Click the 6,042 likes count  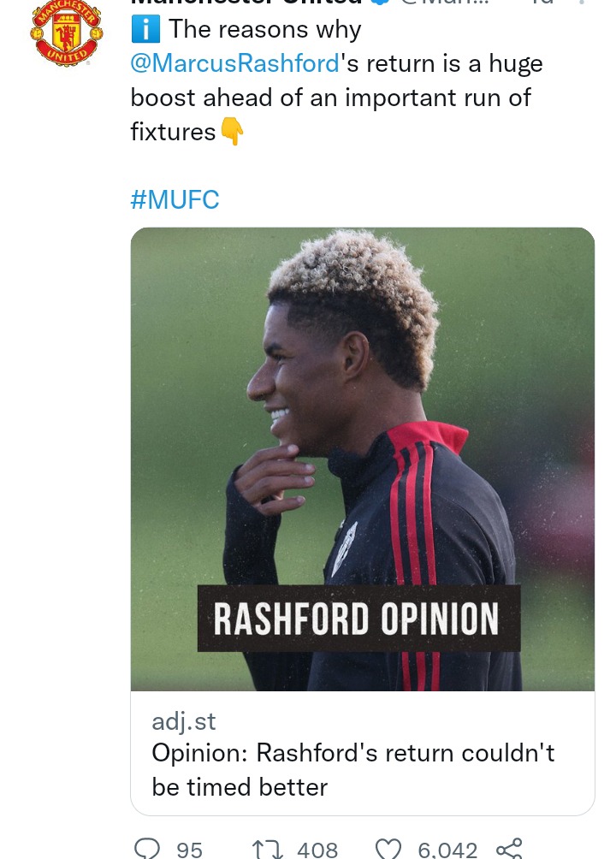(x=447, y=850)
